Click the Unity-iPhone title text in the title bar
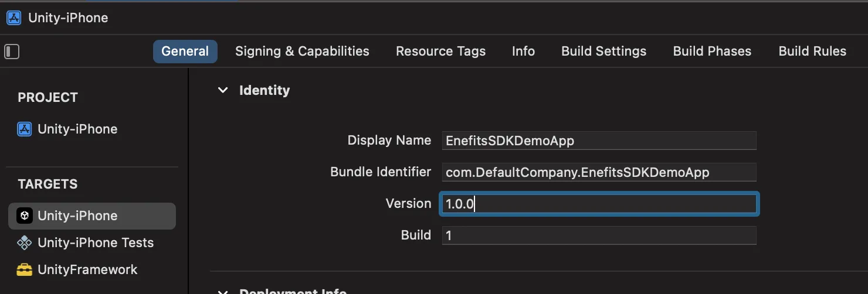 pyautogui.click(x=68, y=18)
